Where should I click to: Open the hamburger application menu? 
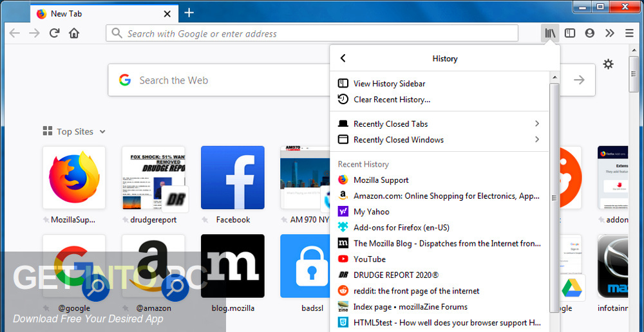pyautogui.click(x=630, y=33)
